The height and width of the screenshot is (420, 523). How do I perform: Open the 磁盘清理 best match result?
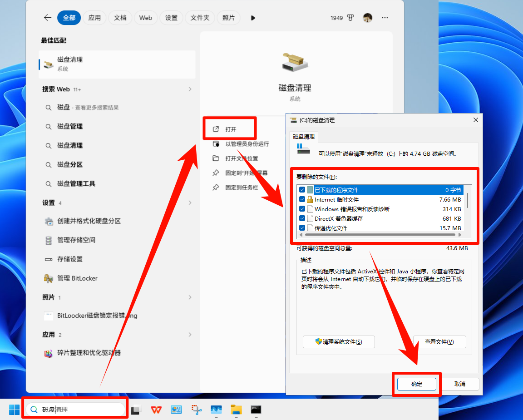pyautogui.click(x=117, y=64)
